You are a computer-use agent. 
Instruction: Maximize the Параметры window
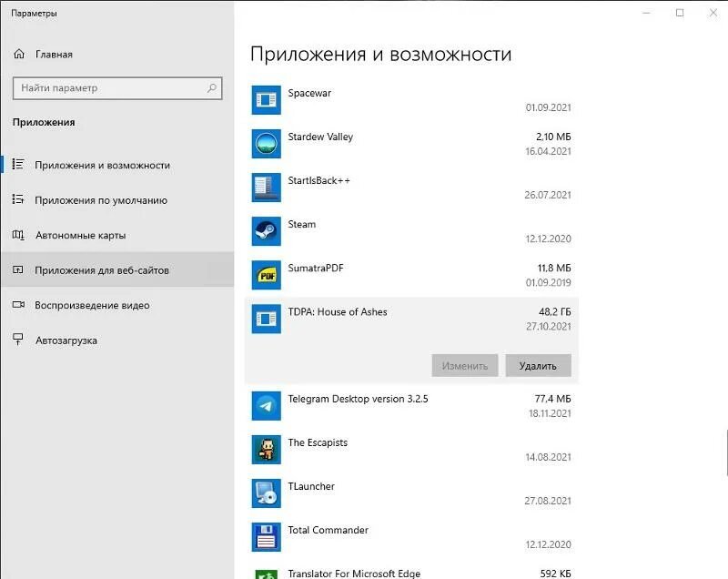click(680, 13)
